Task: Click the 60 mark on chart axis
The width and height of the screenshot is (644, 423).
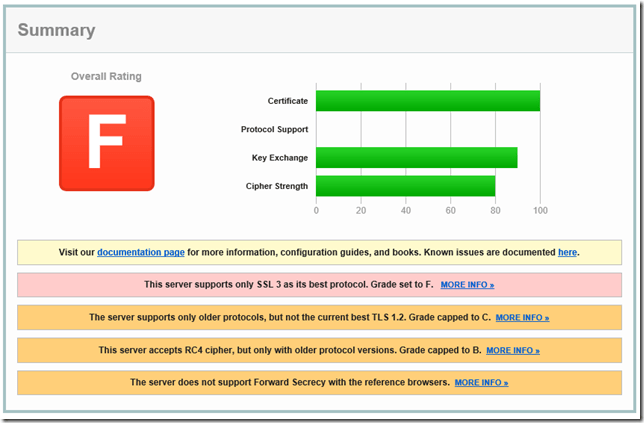Action: [x=450, y=211]
